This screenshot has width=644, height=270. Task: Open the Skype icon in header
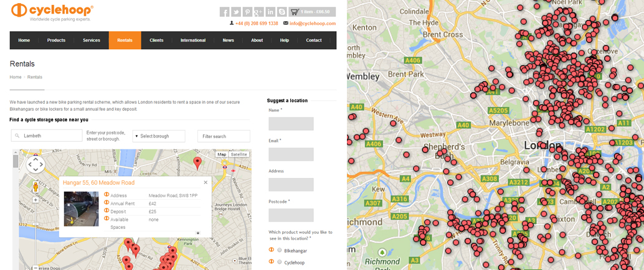coord(282,12)
